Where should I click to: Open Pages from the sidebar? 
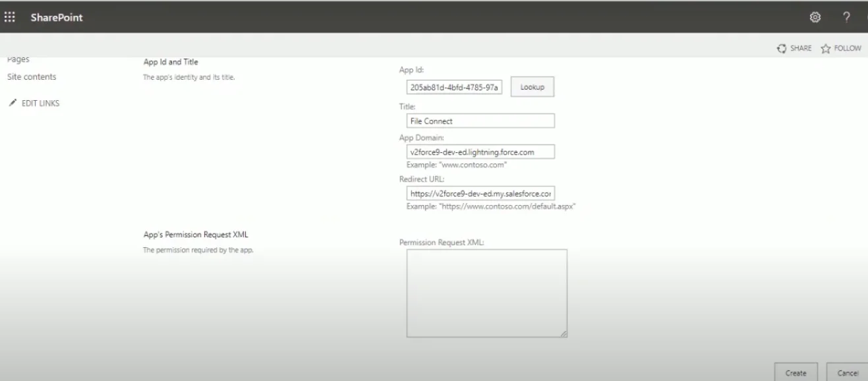tap(18, 59)
